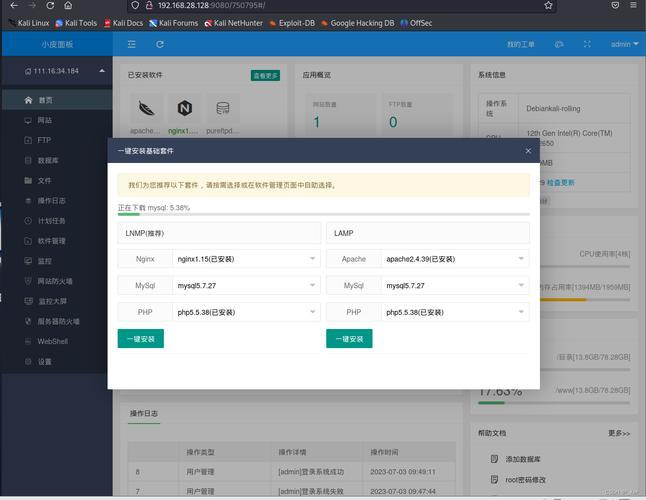Click the LAMP heading text
This screenshot has height=500, width=646.
tap(344, 233)
